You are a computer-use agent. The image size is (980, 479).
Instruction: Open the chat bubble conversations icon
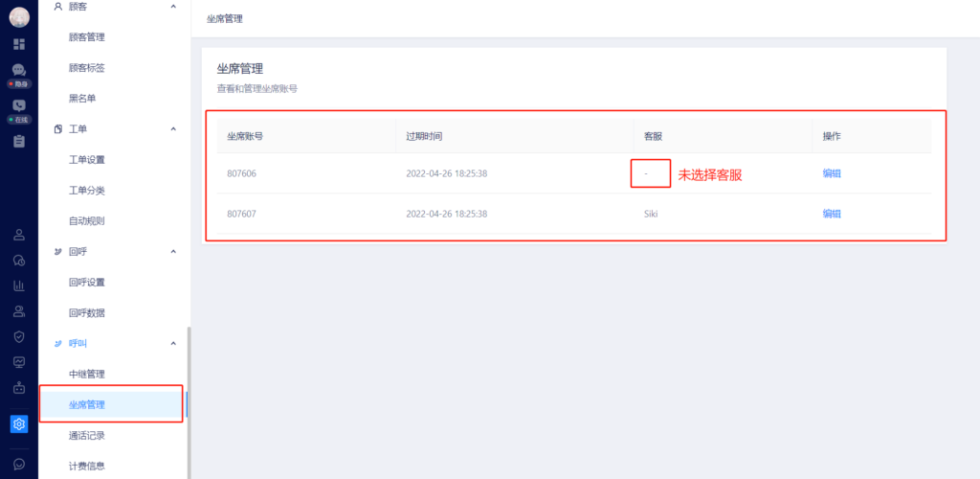pos(19,70)
